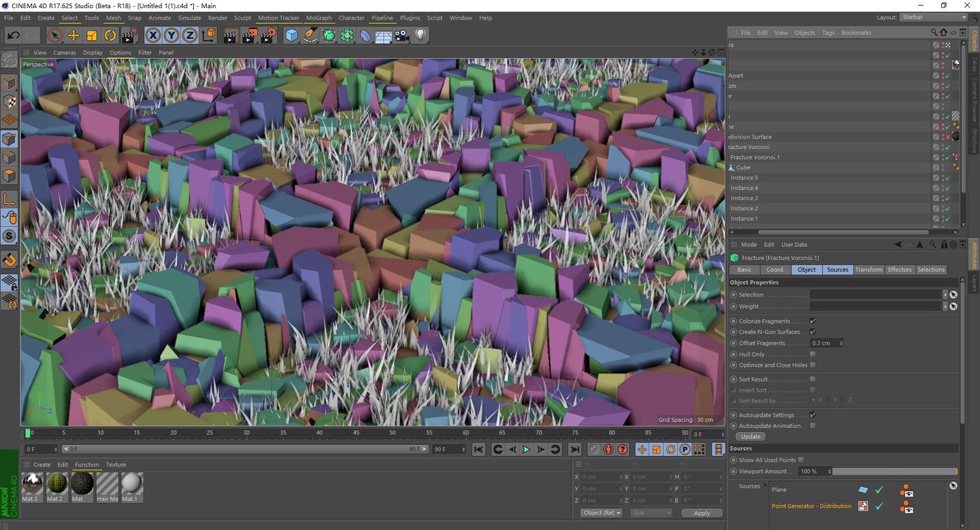Disable Colorize Fragments
This screenshot has width=980, height=530.
pyautogui.click(x=812, y=320)
